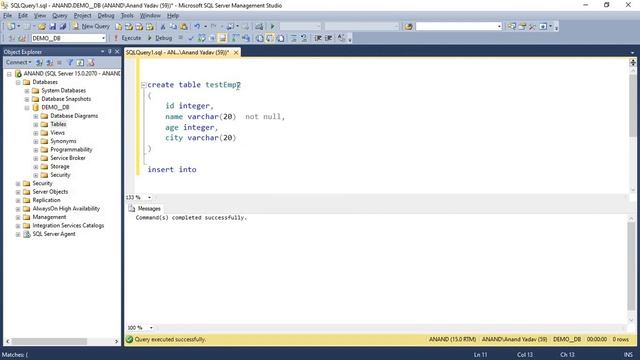Expand the Security server node
640x360 pixels.
click(18, 184)
